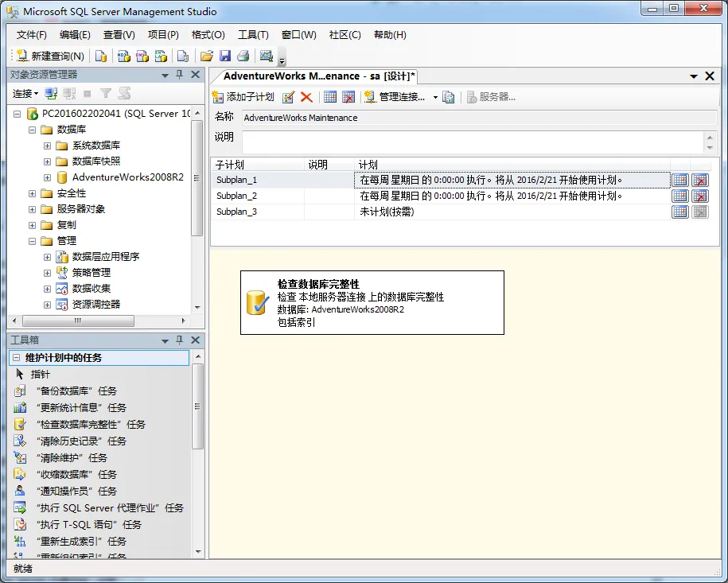Click the red X delete subplan icon

[x=306, y=97]
